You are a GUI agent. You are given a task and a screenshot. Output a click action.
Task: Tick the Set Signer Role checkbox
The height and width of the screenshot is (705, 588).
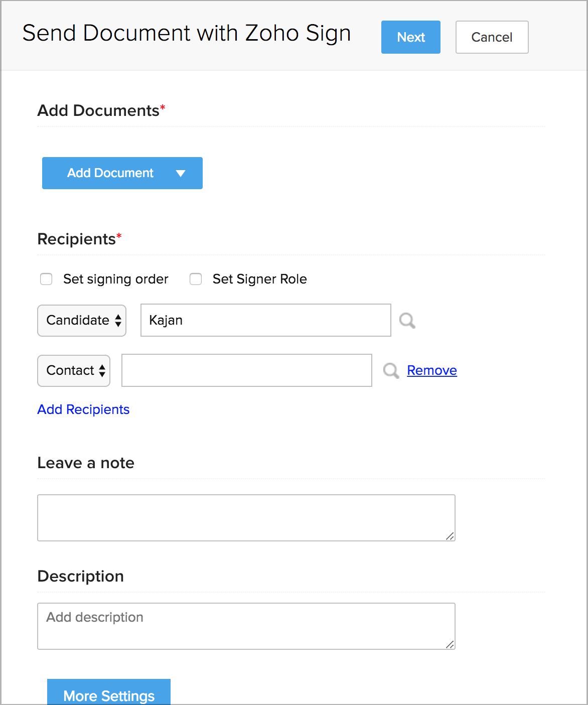[x=196, y=279]
